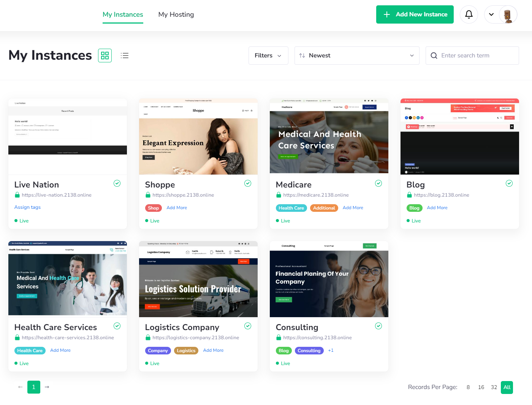Image resolution: width=532 pixels, height=405 pixels.
Task: Go to next page arrow
Action: 47,387
